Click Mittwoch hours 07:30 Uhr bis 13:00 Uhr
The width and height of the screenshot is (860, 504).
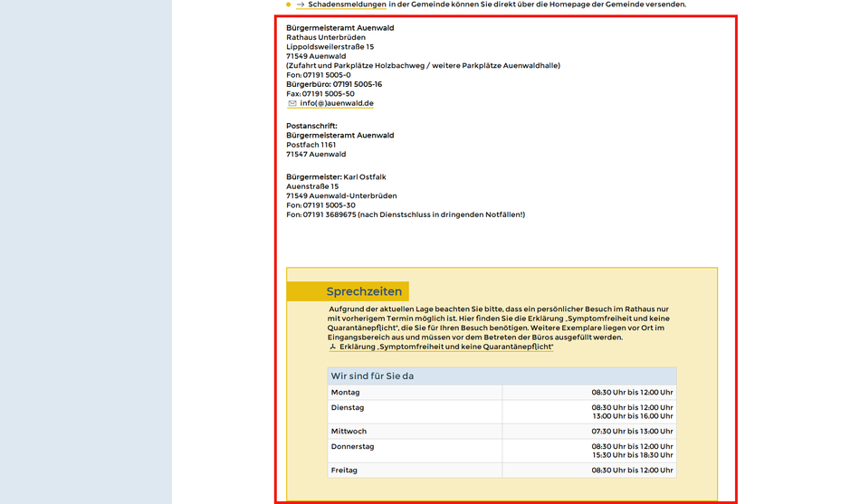[632, 431]
